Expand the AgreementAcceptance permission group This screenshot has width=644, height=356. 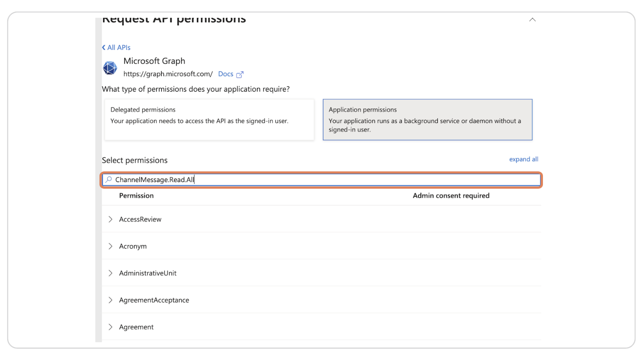click(x=110, y=300)
